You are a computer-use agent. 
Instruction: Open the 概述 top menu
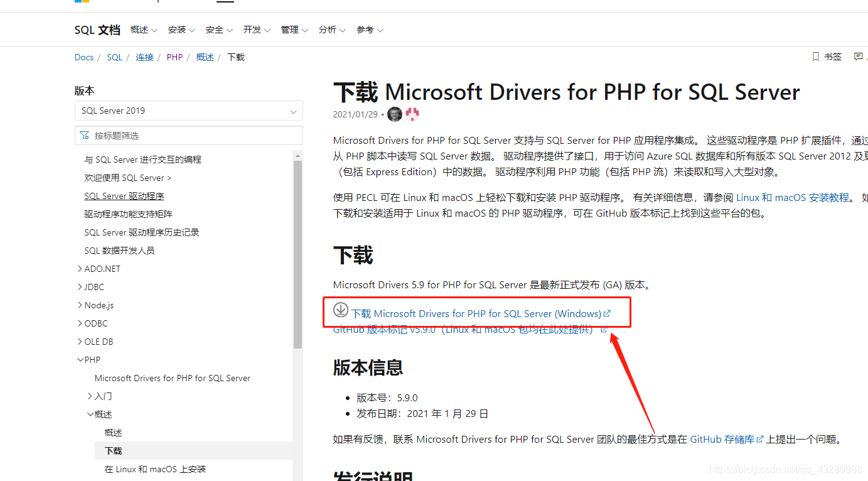[x=144, y=30]
